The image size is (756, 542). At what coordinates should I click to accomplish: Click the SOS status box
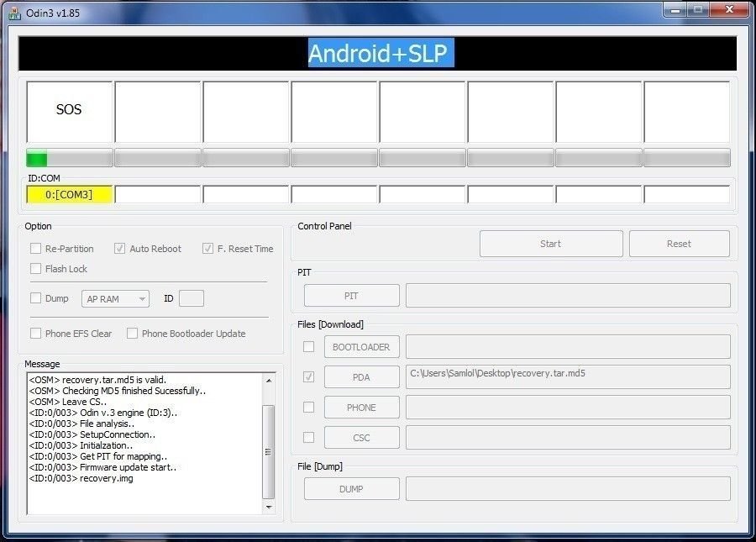coord(70,112)
